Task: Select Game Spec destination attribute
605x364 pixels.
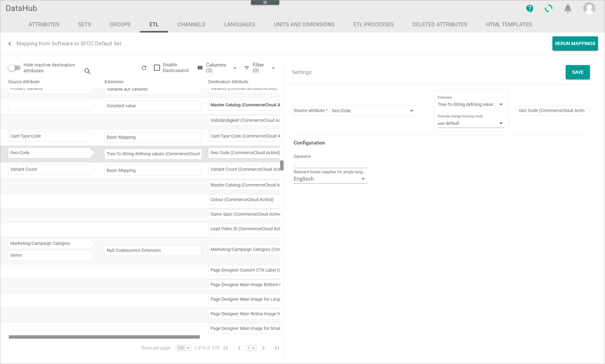Action: pos(244,214)
